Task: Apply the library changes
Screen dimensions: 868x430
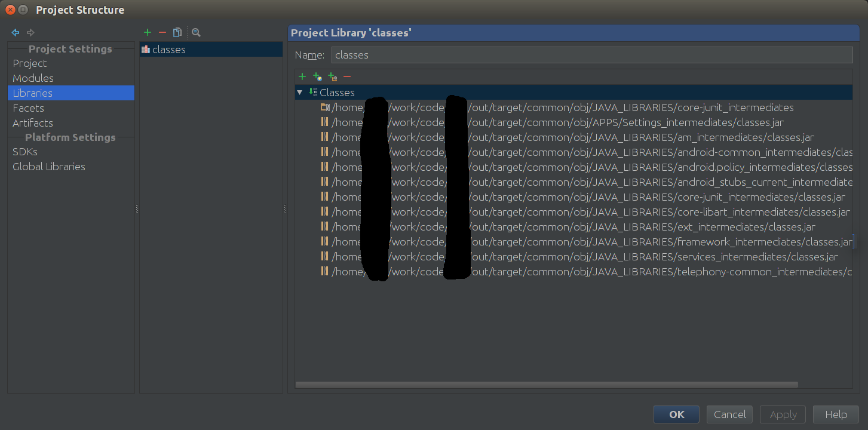Action: (x=783, y=414)
